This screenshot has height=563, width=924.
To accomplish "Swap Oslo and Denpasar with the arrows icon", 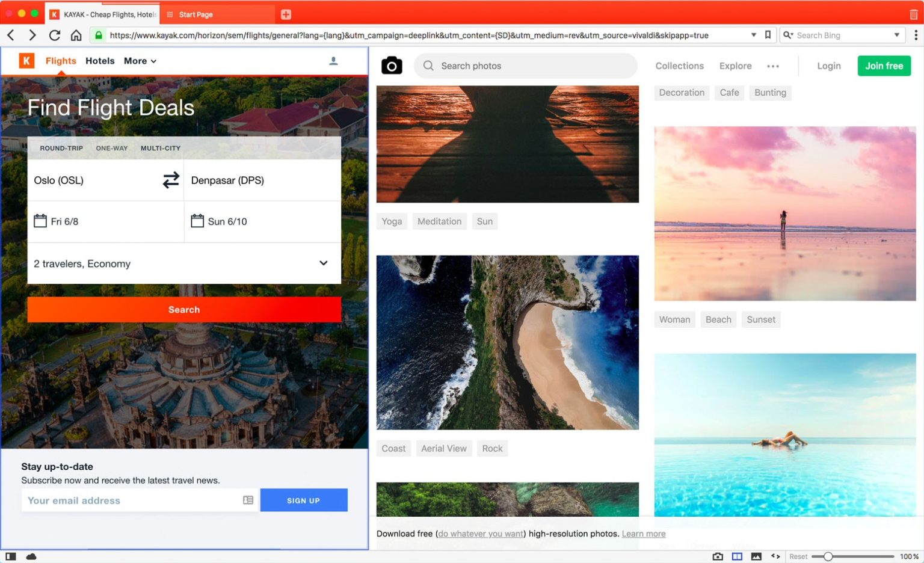I will pyautogui.click(x=171, y=179).
